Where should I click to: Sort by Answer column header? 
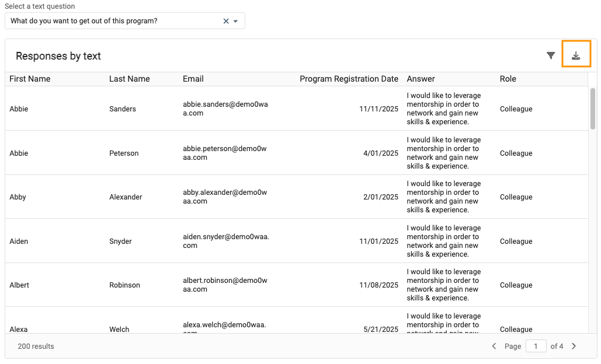(x=421, y=79)
